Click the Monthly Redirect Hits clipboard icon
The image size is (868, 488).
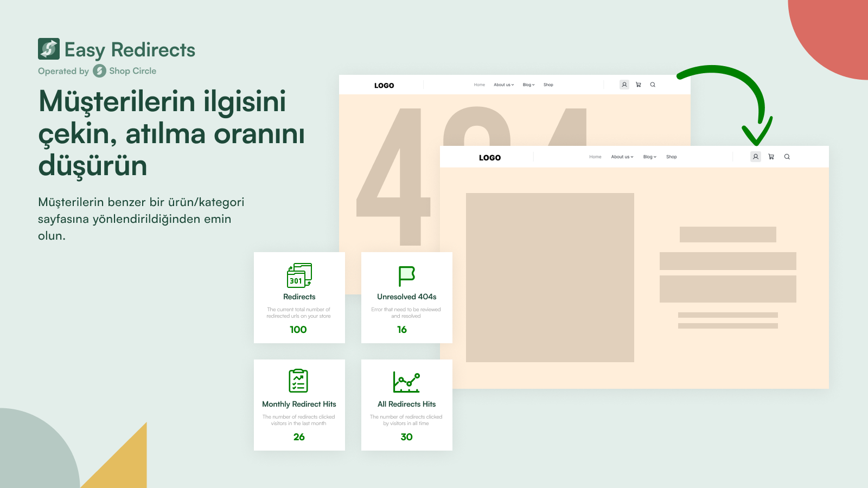tap(298, 381)
